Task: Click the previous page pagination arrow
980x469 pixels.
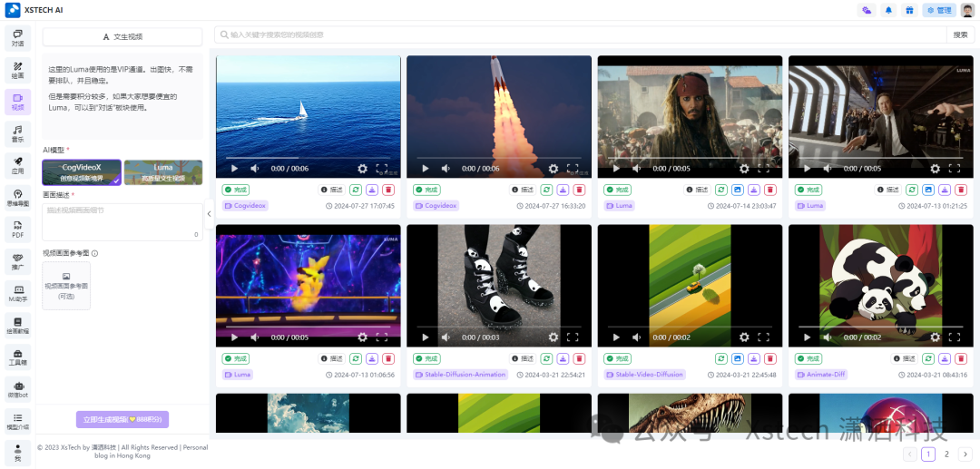Action: pyautogui.click(x=910, y=454)
